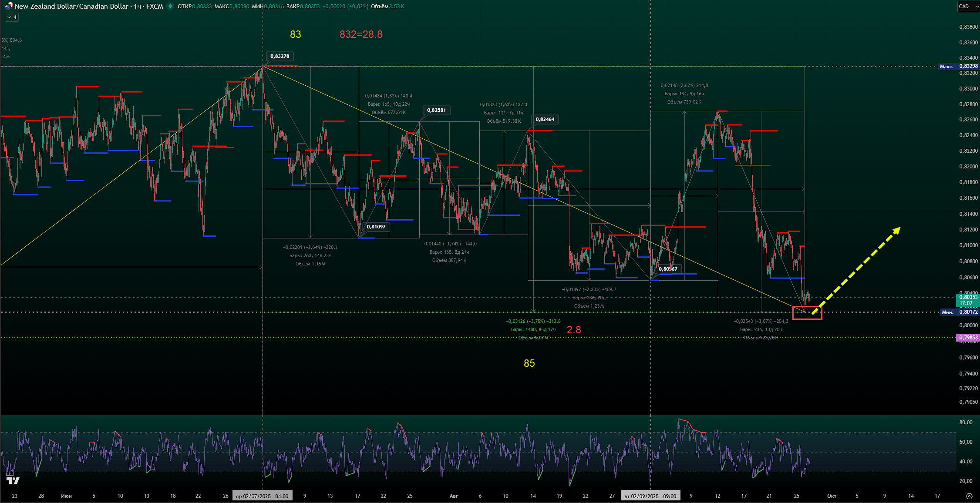
Task: Click the 02/07/2025 04:00 date marker
Action: [x=262, y=496]
